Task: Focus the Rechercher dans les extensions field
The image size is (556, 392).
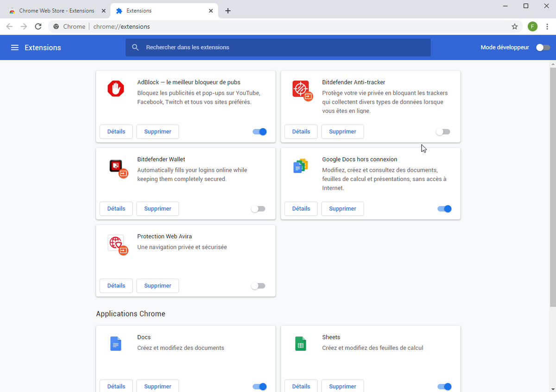Action: tap(278, 47)
